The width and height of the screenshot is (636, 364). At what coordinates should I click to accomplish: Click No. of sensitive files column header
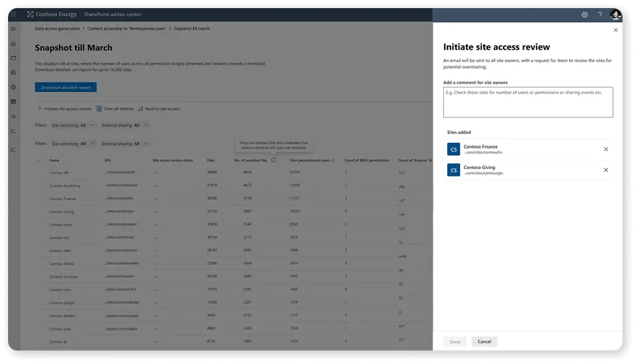coord(251,160)
